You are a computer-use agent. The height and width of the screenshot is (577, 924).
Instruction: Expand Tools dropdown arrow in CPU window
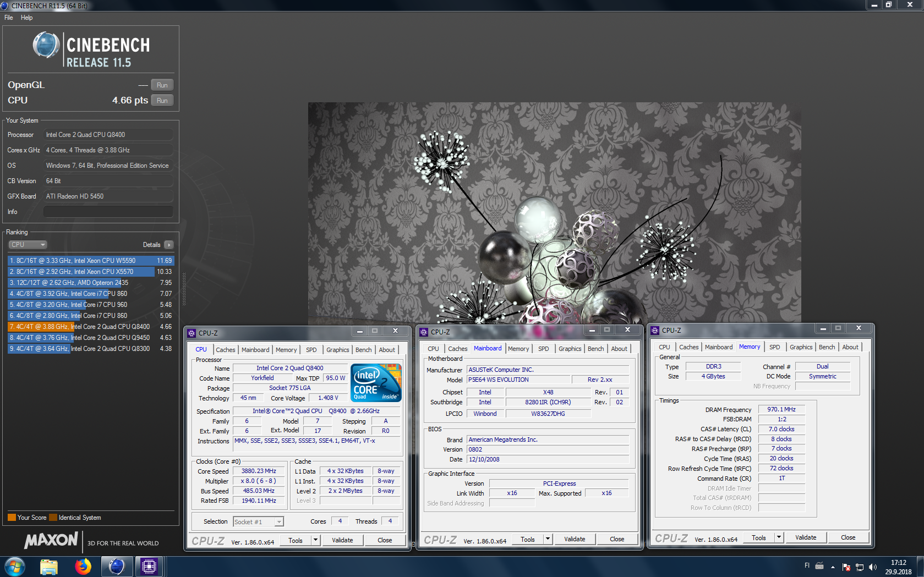click(x=316, y=540)
